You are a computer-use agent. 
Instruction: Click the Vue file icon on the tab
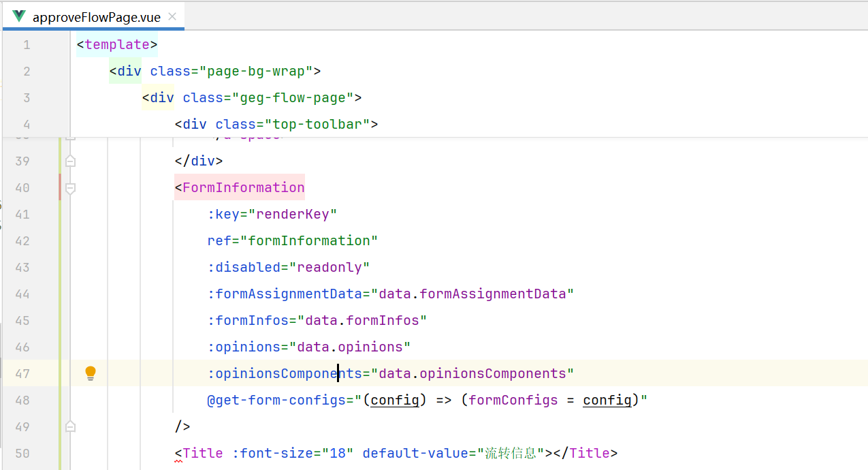[x=19, y=17]
